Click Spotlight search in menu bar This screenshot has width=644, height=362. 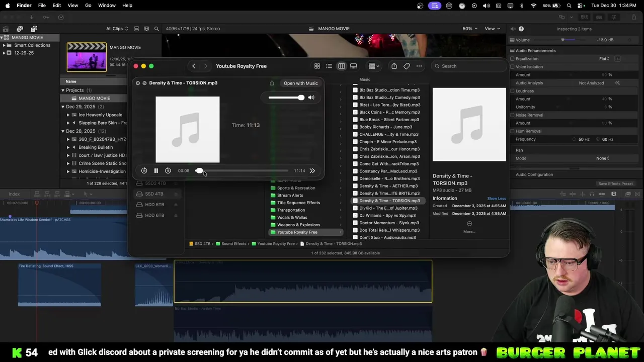click(569, 6)
